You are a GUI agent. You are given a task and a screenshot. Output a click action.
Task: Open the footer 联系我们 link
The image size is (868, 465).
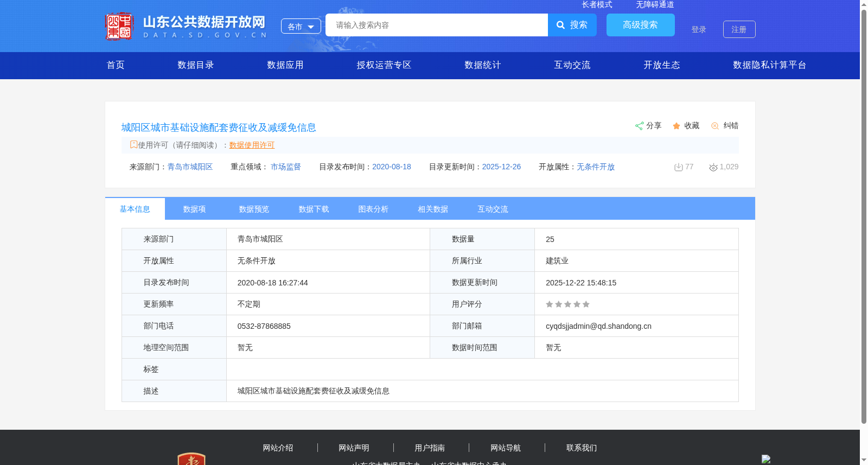582,448
